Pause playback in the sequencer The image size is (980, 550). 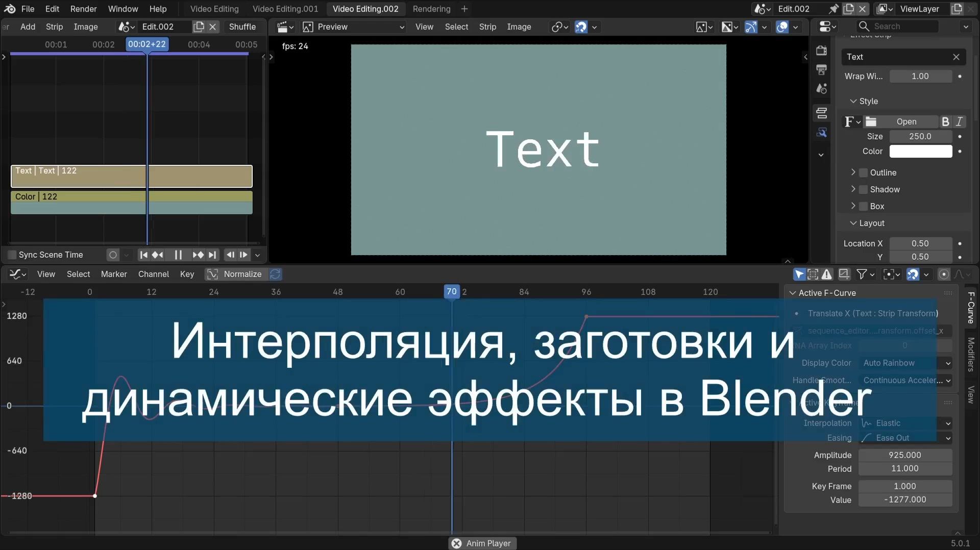point(177,255)
